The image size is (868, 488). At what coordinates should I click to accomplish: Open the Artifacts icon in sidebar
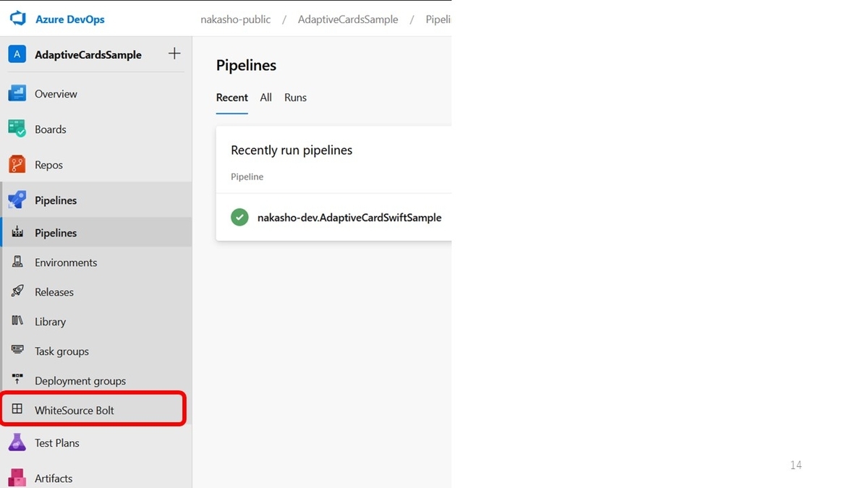17,478
